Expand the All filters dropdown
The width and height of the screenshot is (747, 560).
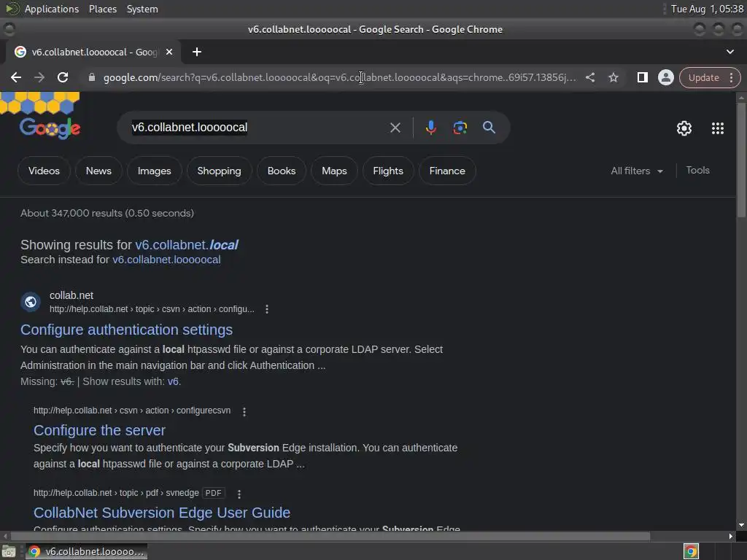[636, 171]
